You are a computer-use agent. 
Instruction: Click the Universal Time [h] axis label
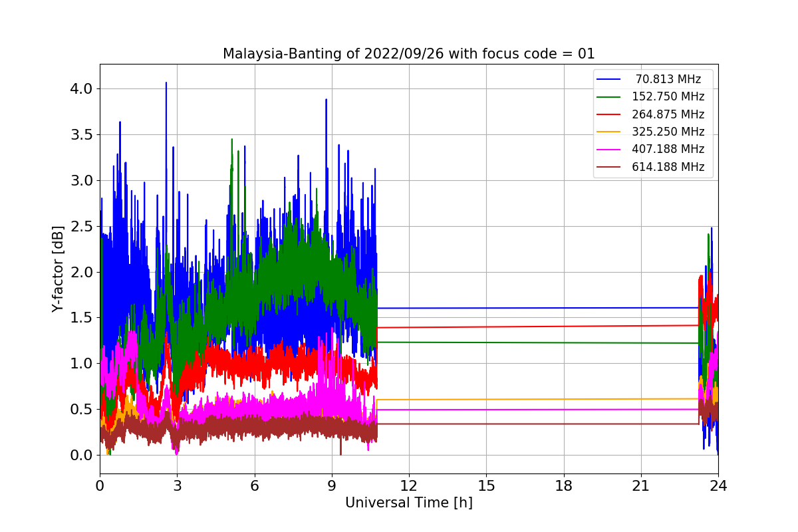pyautogui.click(x=408, y=503)
